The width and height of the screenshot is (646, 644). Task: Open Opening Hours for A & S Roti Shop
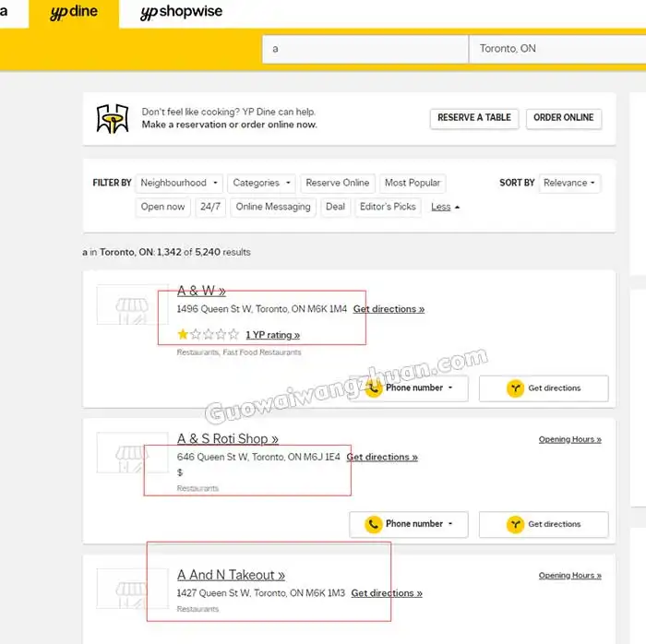(x=569, y=439)
